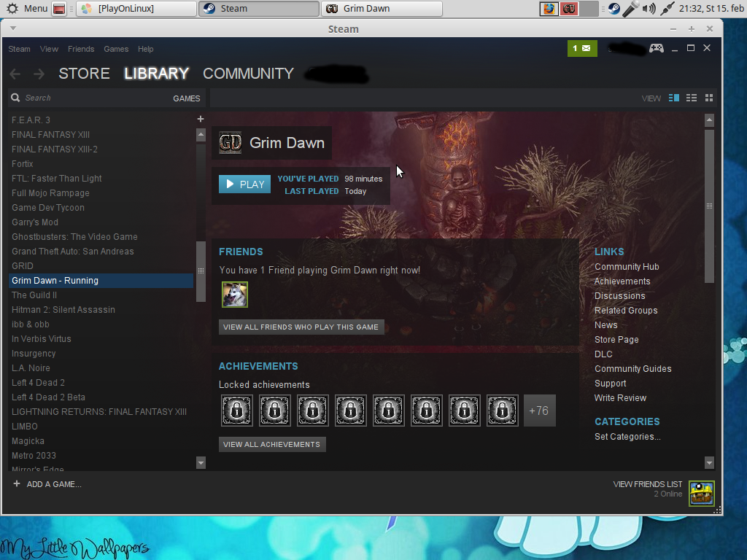Click the plus icon above games list
The image size is (747, 560).
tap(201, 119)
